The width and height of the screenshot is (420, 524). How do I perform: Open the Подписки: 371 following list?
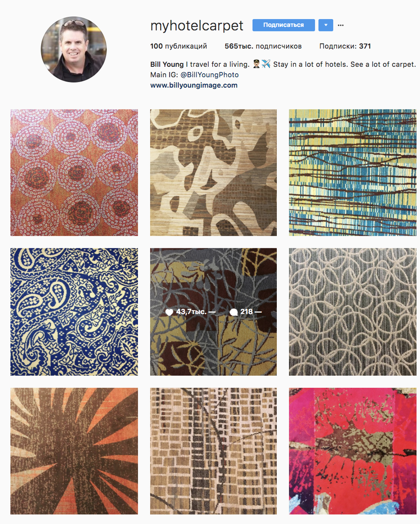pyautogui.click(x=345, y=46)
